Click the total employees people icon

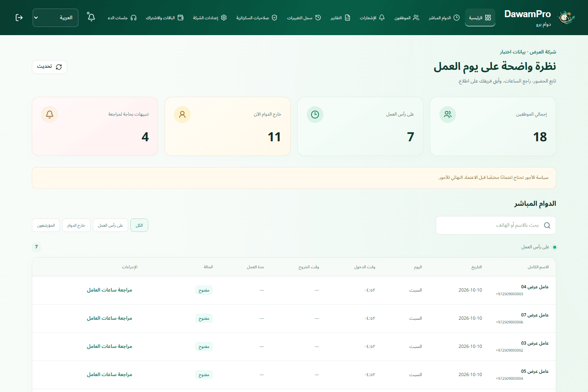click(448, 115)
